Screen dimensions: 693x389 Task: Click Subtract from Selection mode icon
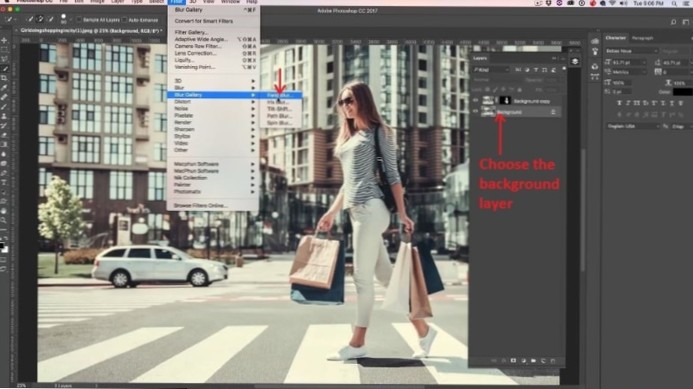pos(50,19)
